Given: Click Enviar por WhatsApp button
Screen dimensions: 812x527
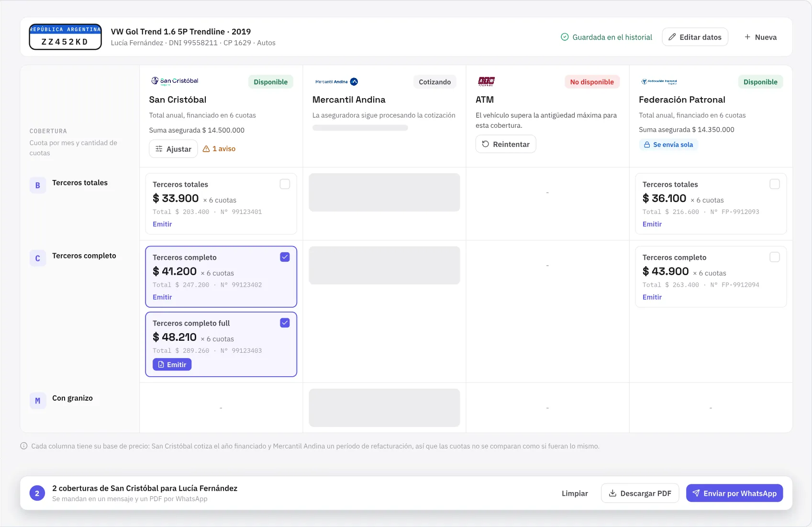Looking at the screenshot, I should coord(734,493).
